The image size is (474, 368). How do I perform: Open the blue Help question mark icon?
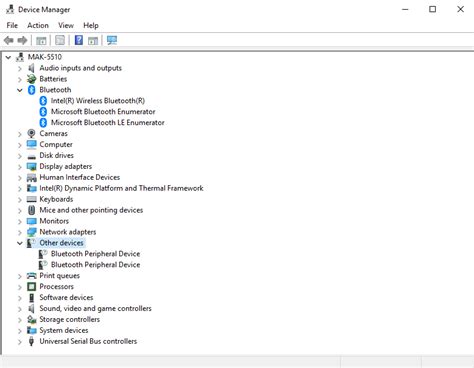[79, 40]
